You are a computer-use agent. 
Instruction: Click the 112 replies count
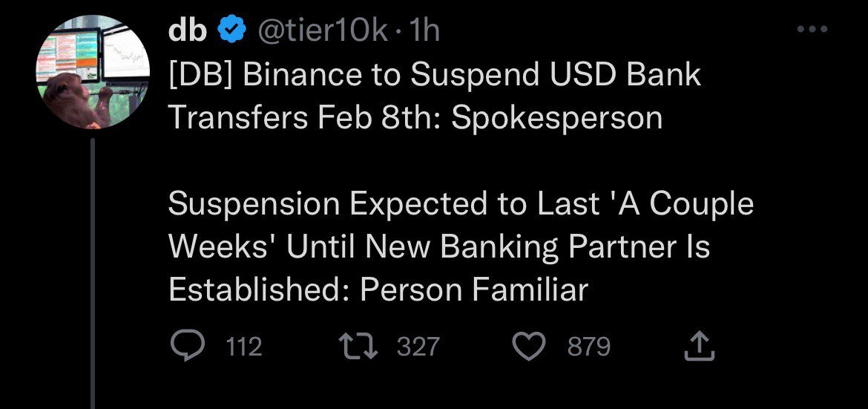[x=243, y=347]
